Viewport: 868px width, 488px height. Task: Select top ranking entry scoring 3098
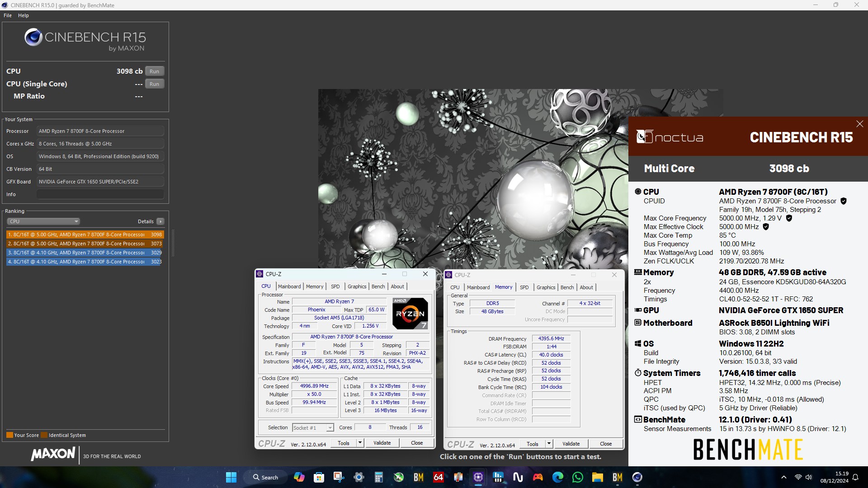tap(85, 235)
